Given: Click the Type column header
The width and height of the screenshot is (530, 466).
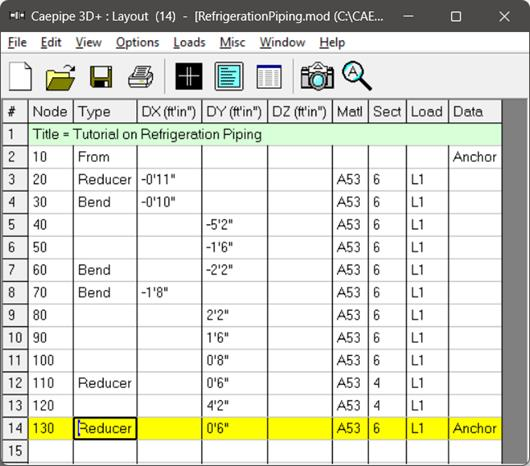Looking at the screenshot, I should tap(105, 111).
